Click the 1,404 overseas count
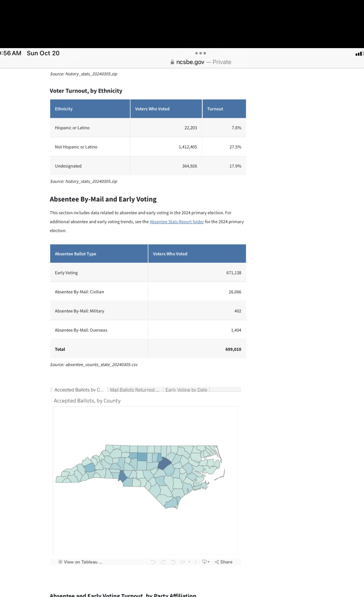This screenshot has height=597, width=364. coord(236,330)
